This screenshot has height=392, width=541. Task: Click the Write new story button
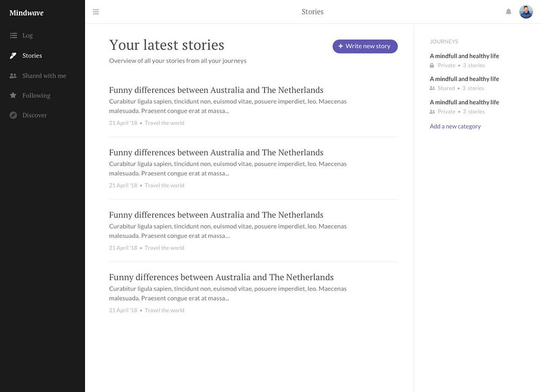point(365,46)
